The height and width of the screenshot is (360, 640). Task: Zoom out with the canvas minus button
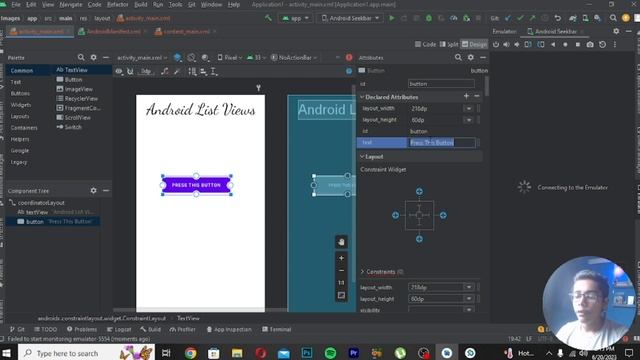coord(341,270)
